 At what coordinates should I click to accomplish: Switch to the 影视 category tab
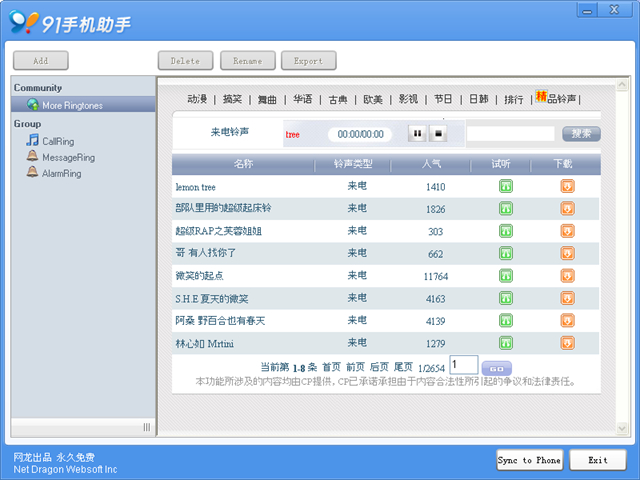408,99
